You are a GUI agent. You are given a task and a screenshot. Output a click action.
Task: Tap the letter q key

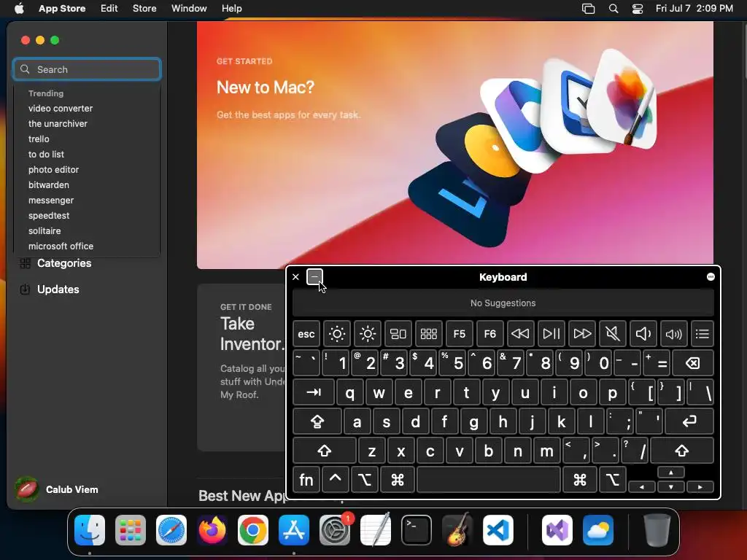[349, 392]
